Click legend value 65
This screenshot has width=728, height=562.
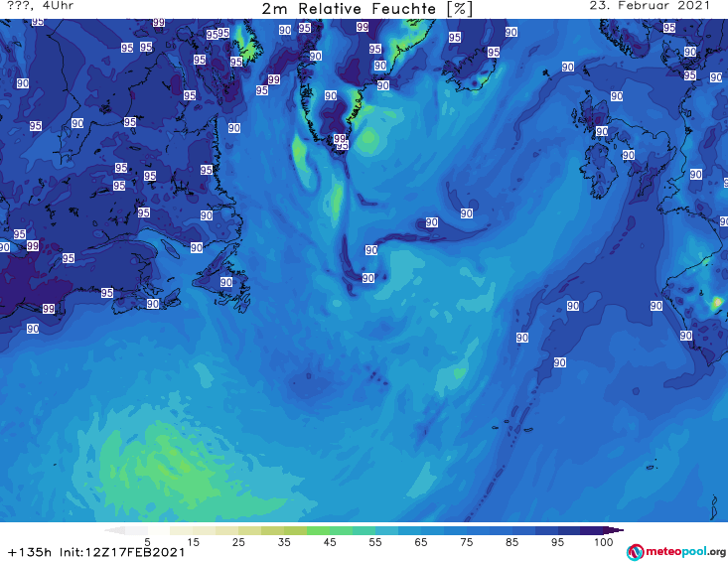pyautogui.click(x=421, y=542)
